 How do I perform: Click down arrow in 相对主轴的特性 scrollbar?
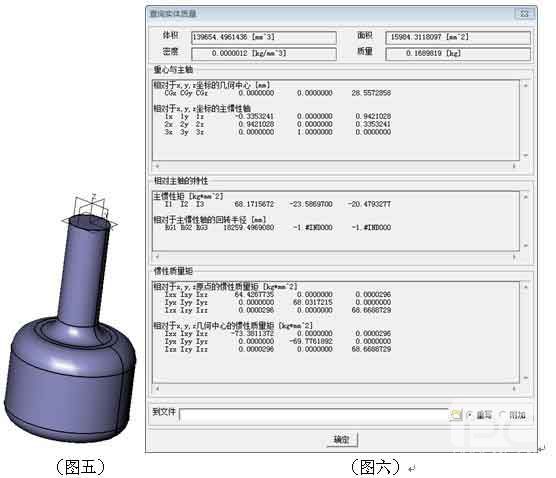526,245
